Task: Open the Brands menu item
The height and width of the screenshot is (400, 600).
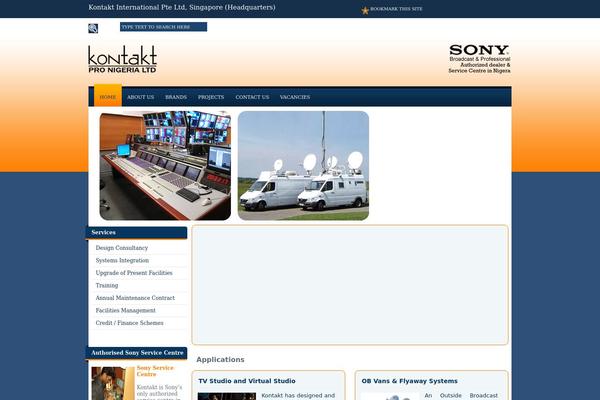Action: pyautogui.click(x=176, y=97)
